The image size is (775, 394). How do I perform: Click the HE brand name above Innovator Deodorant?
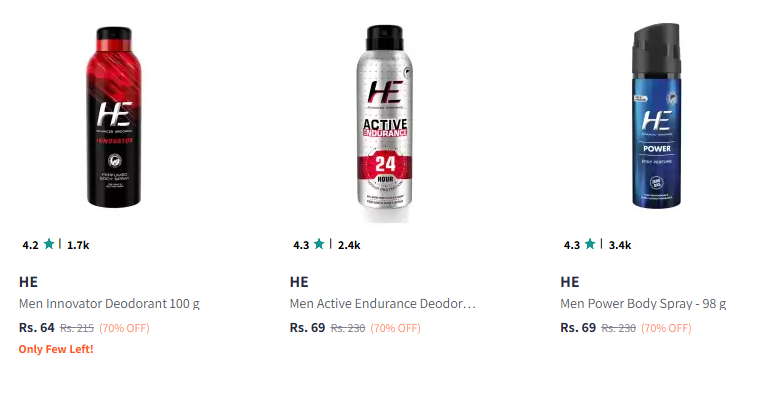[x=28, y=282]
